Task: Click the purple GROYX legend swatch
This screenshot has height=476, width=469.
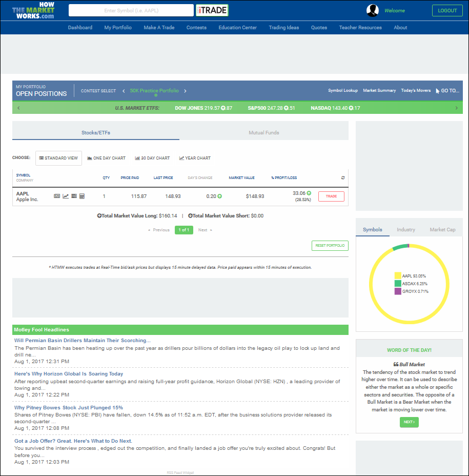Action: pos(398,291)
